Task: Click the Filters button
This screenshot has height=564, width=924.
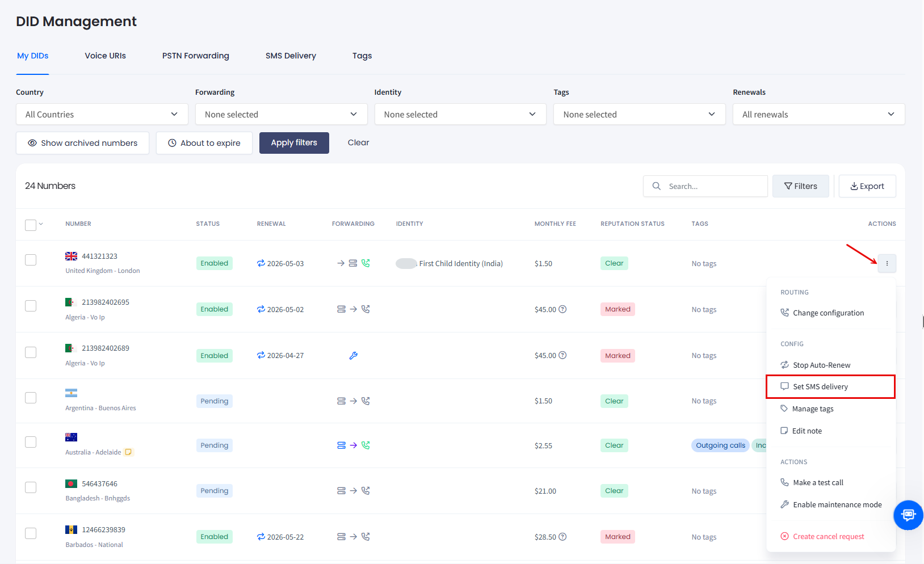Action: 801,186
